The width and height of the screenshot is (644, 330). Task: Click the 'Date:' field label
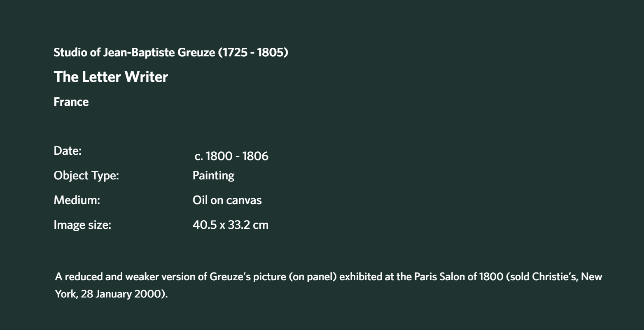(x=68, y=151)
